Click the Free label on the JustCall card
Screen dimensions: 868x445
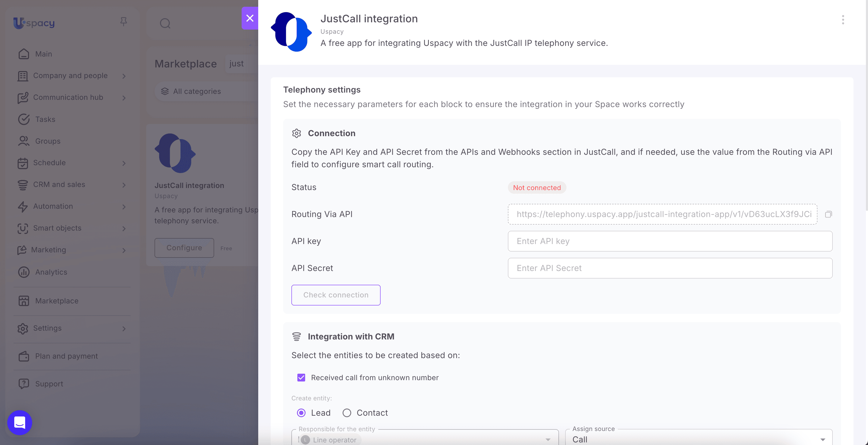[x=226, y=248]
